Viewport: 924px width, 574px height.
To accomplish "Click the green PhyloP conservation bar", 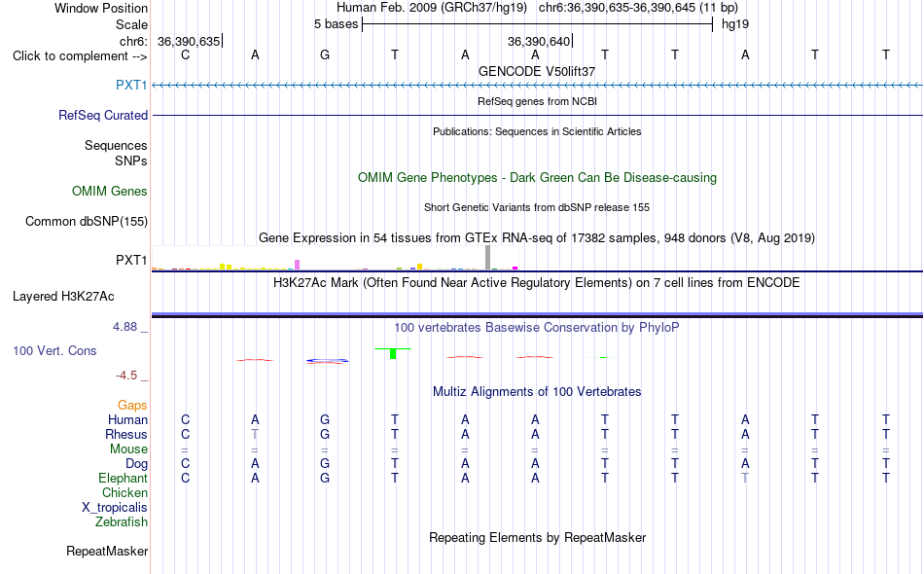I will coord(393,353).
